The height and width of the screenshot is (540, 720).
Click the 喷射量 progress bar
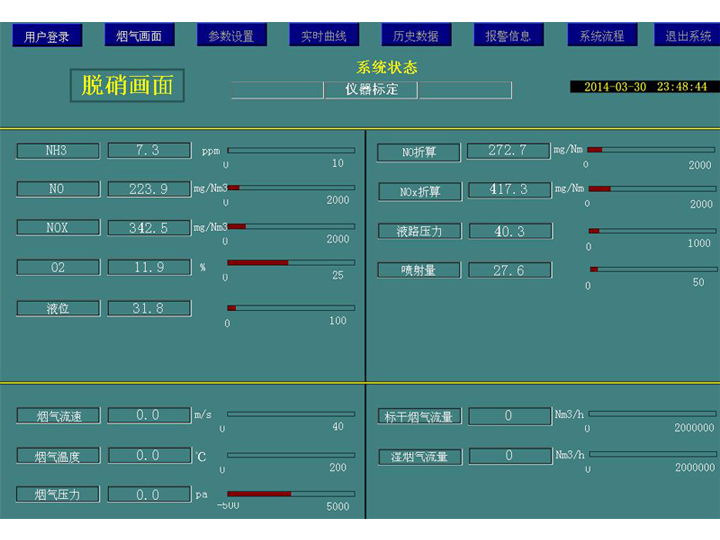tap(653, 269)
